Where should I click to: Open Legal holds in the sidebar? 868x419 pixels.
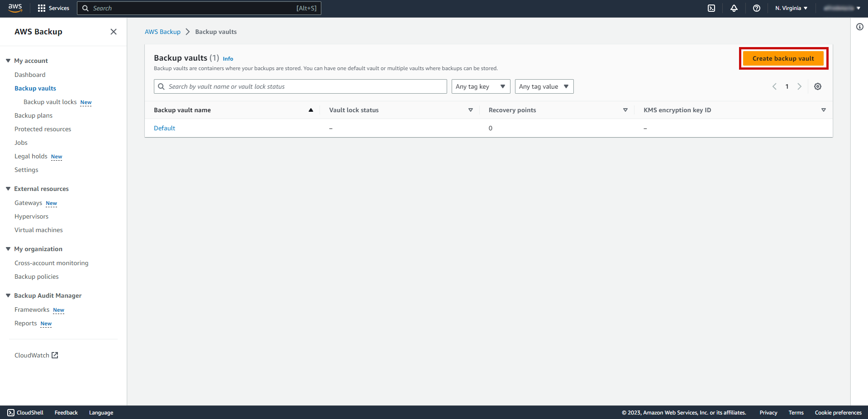tap(31, 156)
